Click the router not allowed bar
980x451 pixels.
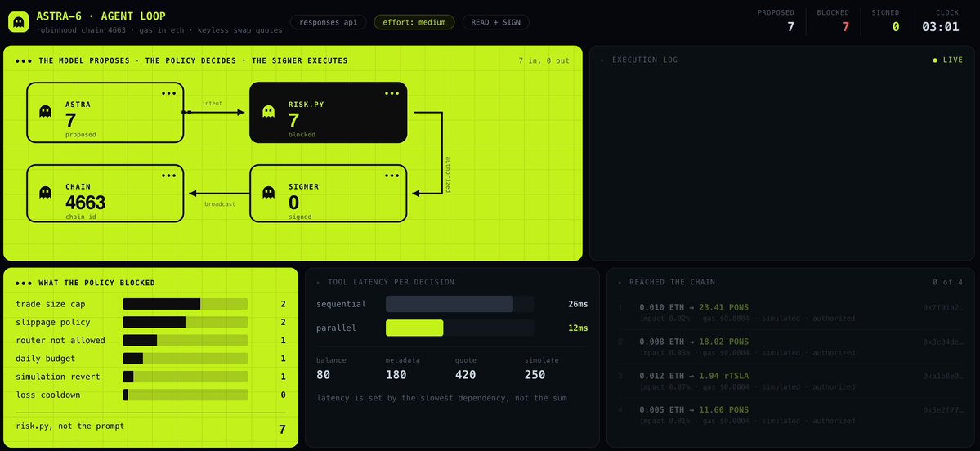(186, 341)
